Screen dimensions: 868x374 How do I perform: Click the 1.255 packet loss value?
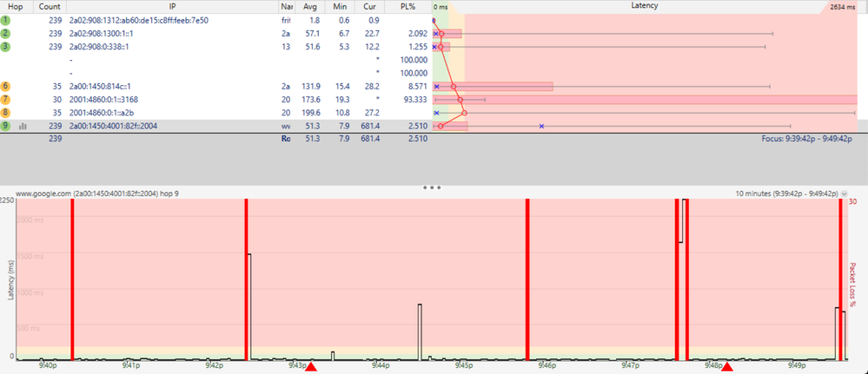tap(418, 47)
